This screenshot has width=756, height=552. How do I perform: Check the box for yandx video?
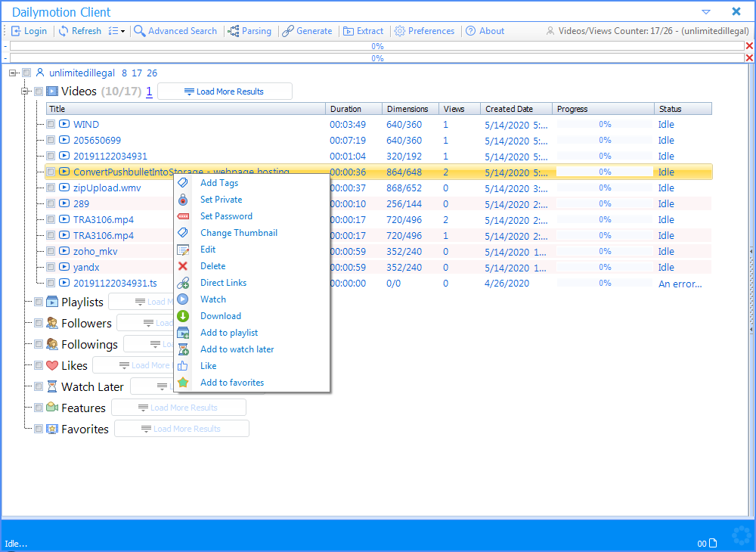[51, 267]
